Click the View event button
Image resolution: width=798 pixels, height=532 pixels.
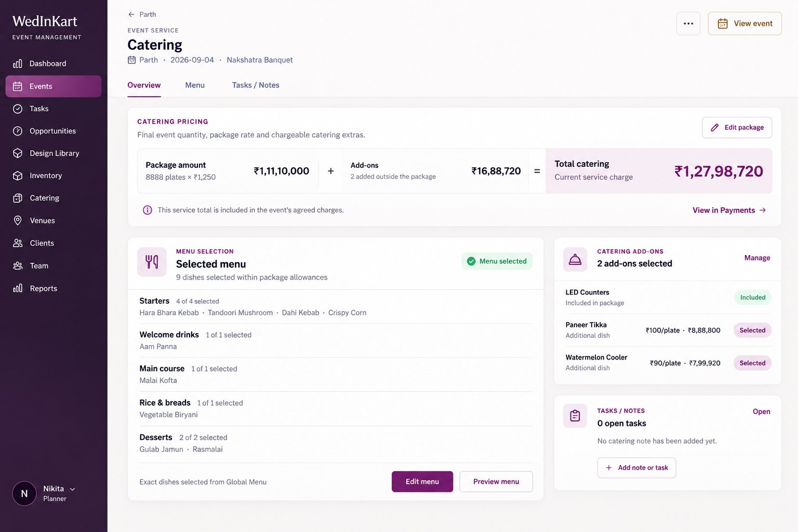click(x=745, y=23)
